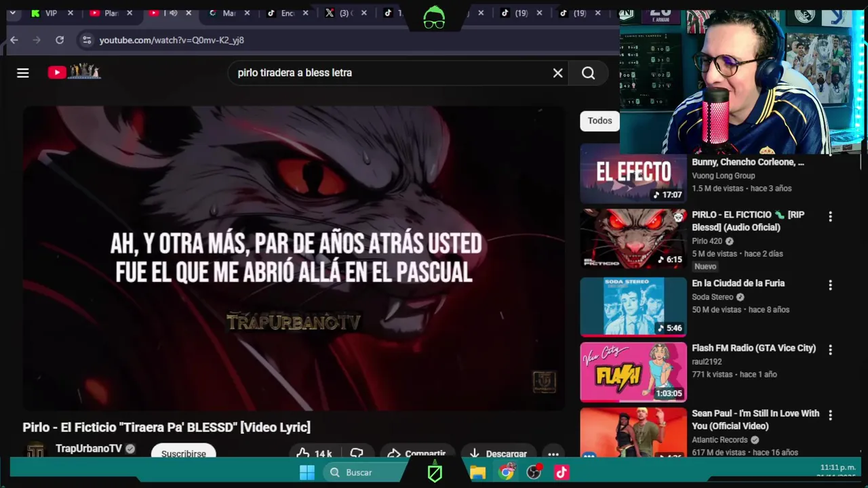Open the tab search dropdown arrow
Image resolution: width=868 pixels, height=488 pixels.
coord(12,13)
